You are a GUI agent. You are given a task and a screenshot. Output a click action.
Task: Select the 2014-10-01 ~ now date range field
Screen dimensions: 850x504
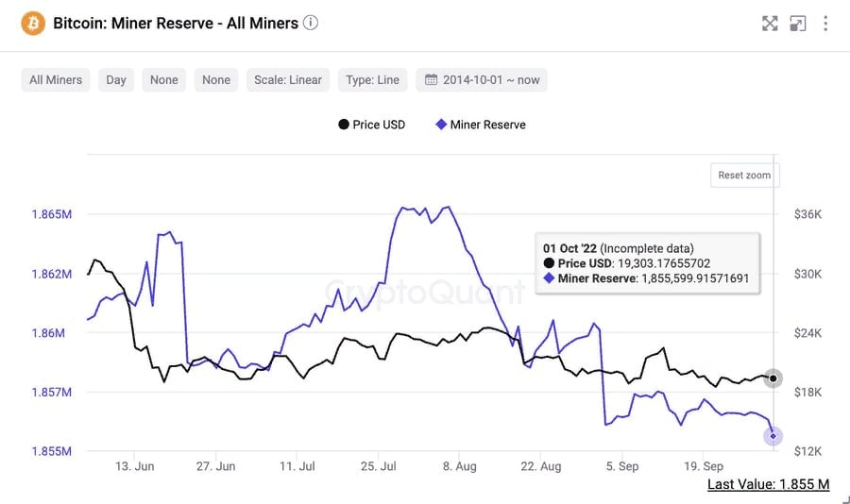(491, 80)
